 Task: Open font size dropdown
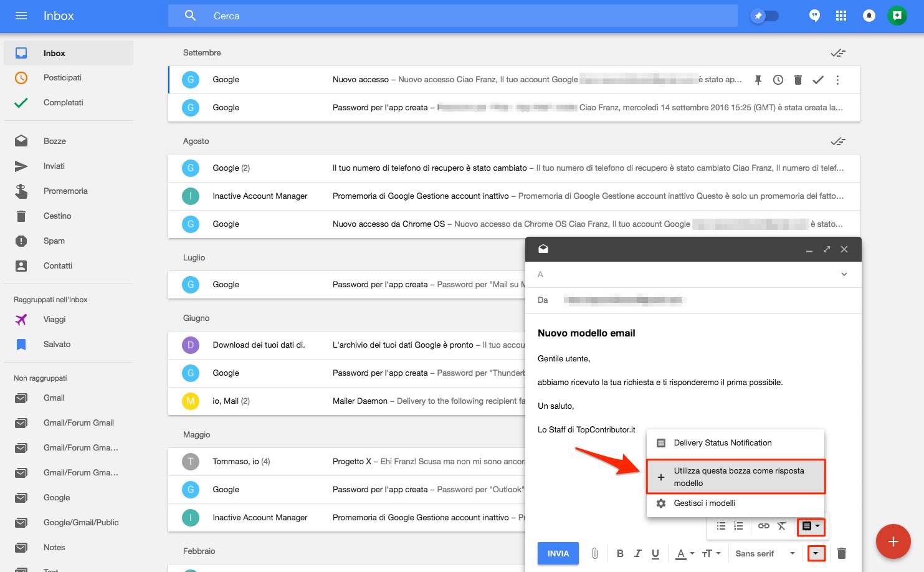(x=711, y=553)
